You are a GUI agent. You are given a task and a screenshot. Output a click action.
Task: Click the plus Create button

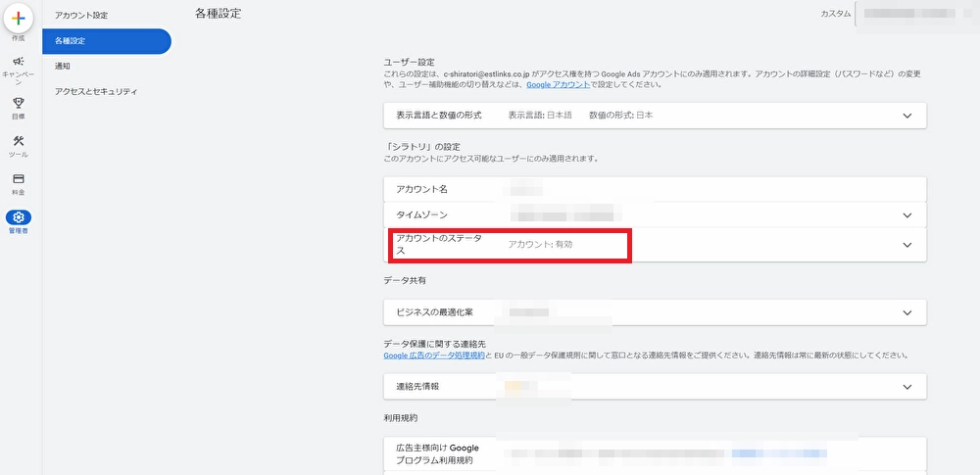(x=19, y=19)
